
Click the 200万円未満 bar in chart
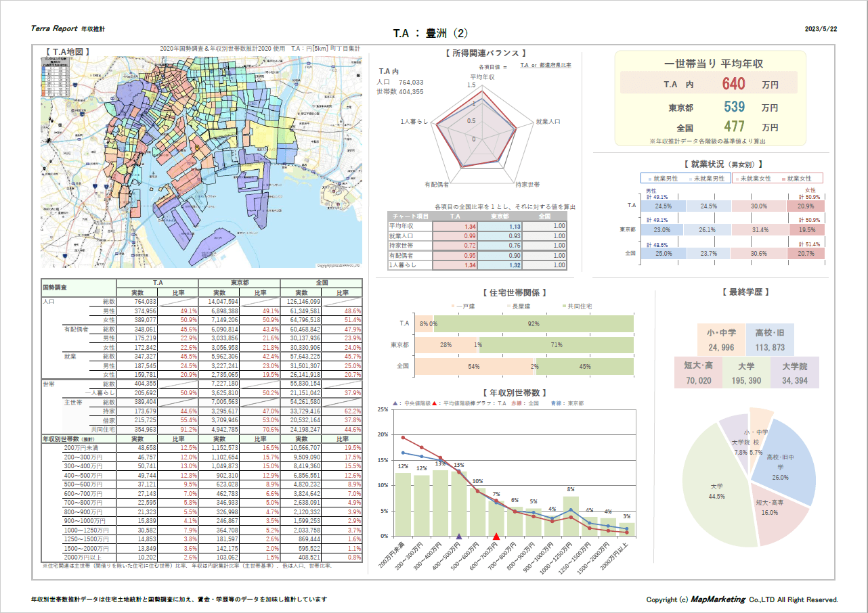click(403, 504)
